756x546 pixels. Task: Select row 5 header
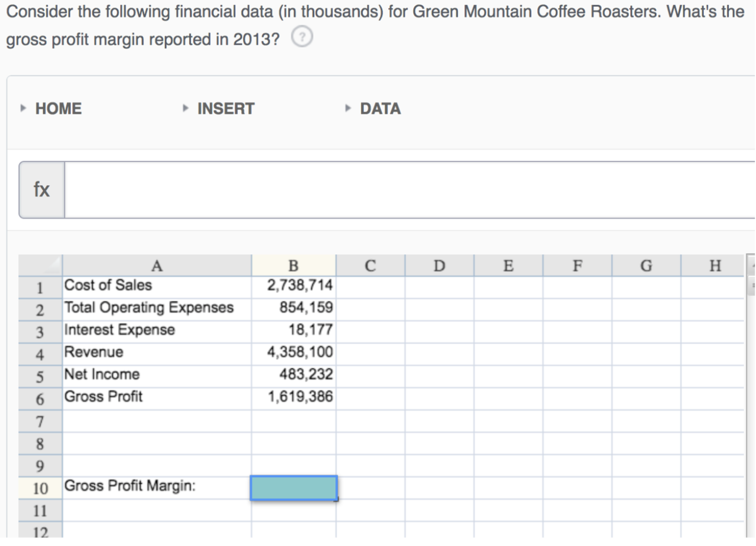click(x=40, y=377)
